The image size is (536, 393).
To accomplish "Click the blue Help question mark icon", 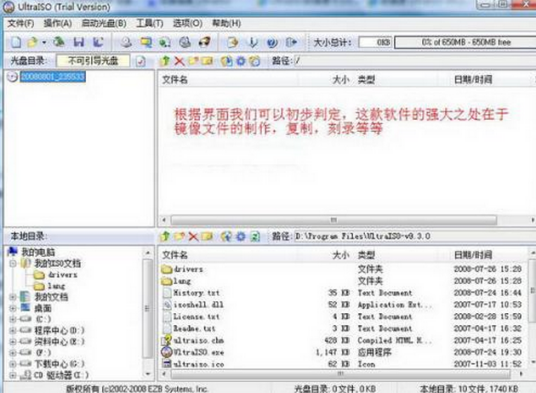I will tap(272, 43).
